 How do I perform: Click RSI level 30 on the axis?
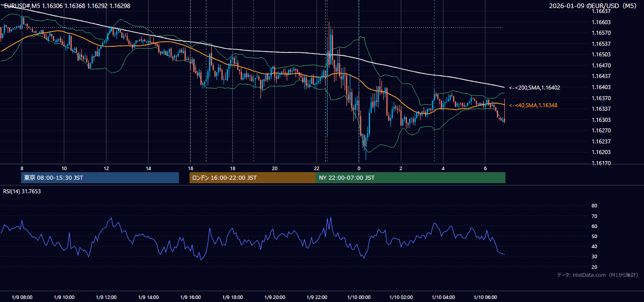(594, 257)
